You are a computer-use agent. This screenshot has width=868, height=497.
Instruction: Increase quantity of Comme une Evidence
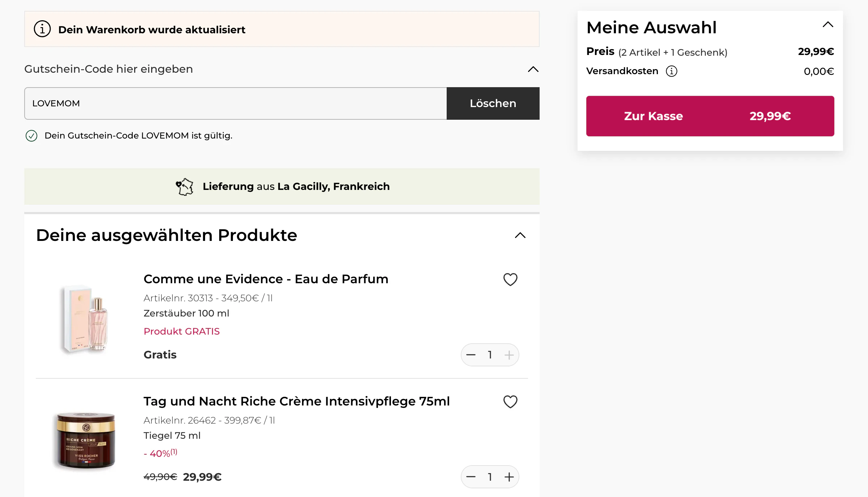[509, 355]
